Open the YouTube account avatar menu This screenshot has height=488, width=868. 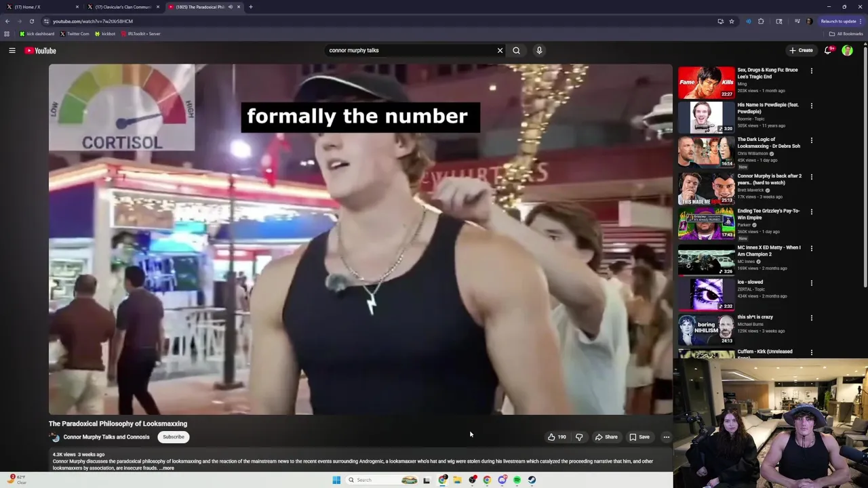(847, 50)
